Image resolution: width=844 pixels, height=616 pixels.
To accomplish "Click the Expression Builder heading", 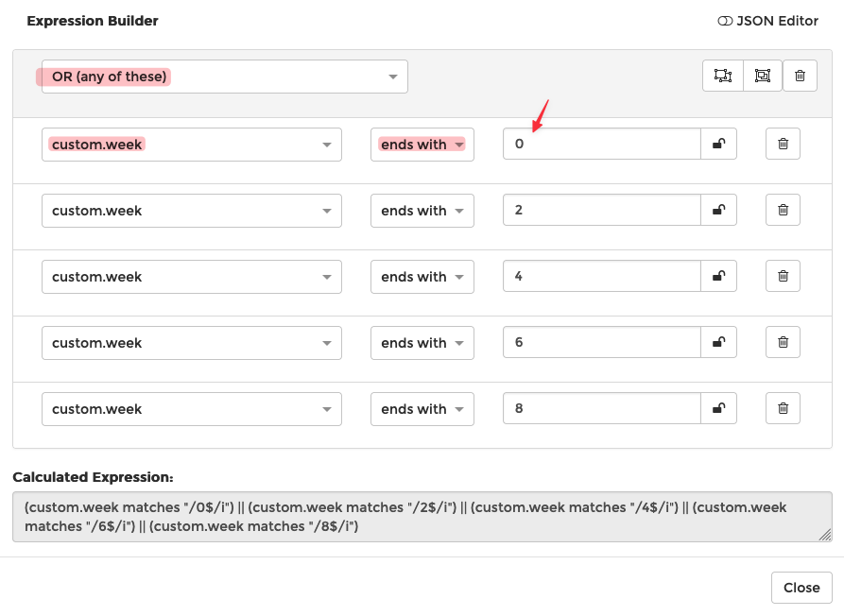I will click(x=93, y=21).
